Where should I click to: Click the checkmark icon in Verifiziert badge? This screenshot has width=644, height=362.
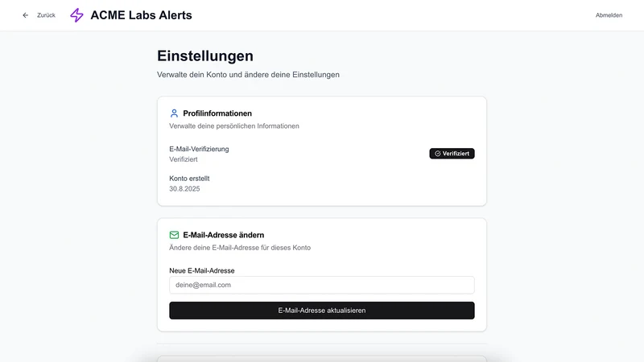click(438, 154)
